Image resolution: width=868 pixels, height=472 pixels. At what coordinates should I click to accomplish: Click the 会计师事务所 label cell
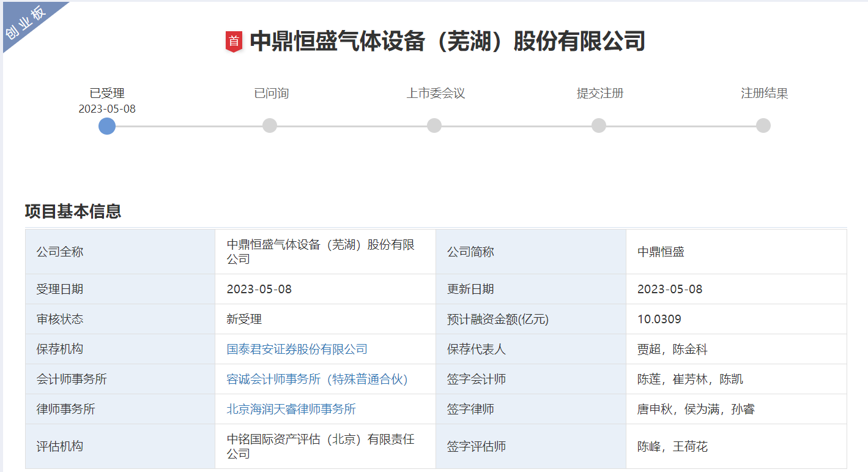121,379
